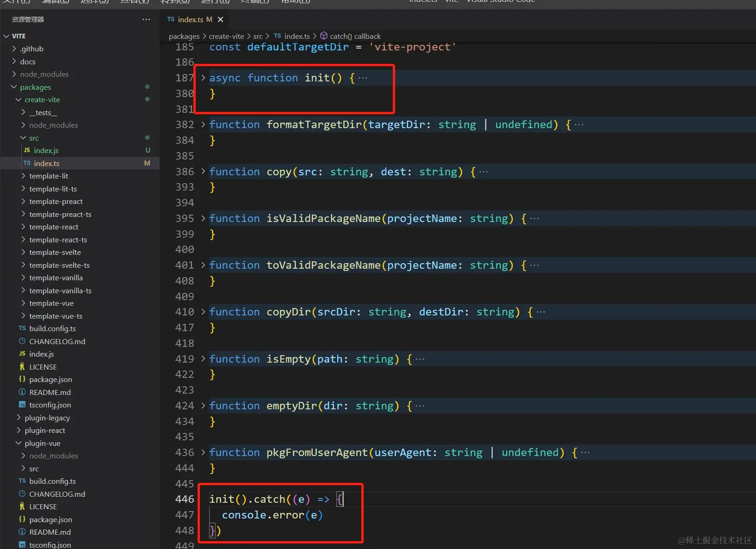This screenshot has width=756, height=549.
Task: Unfold the copyDir function at line 410
Action: tap(203, 312)
